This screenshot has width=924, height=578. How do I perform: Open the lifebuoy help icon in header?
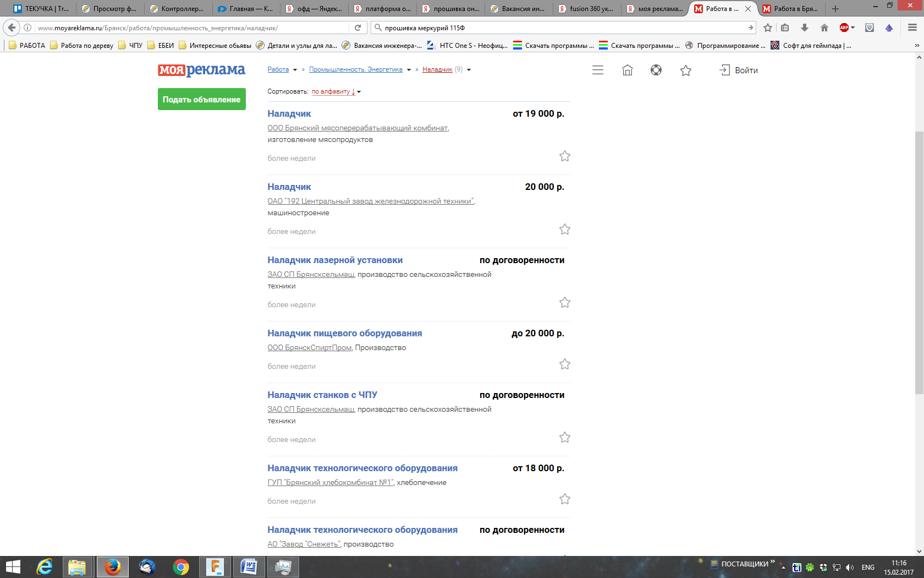point(656,70)
